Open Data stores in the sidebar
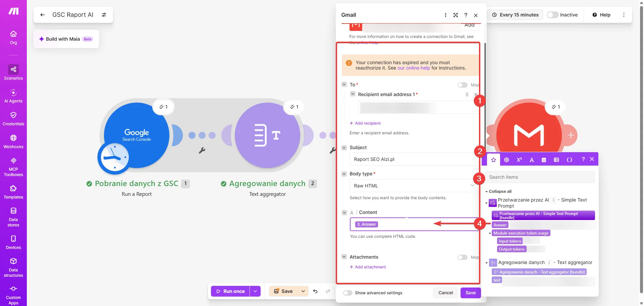 13,217
